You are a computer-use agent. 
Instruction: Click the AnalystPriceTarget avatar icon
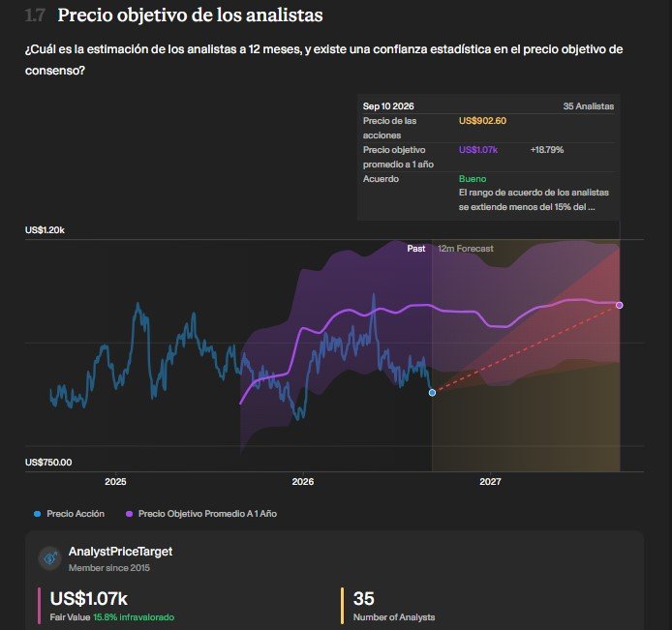[50, 558]
